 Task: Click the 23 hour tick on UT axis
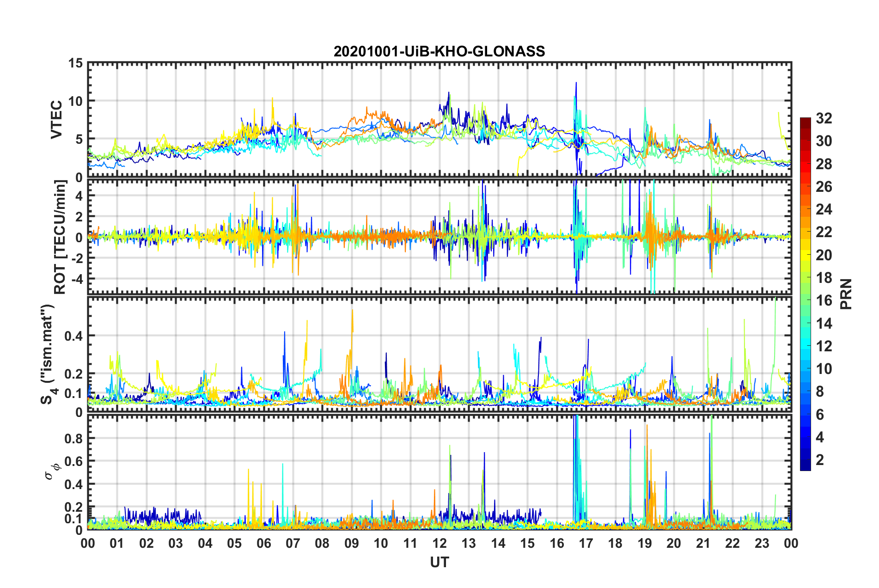click(762, 543)
